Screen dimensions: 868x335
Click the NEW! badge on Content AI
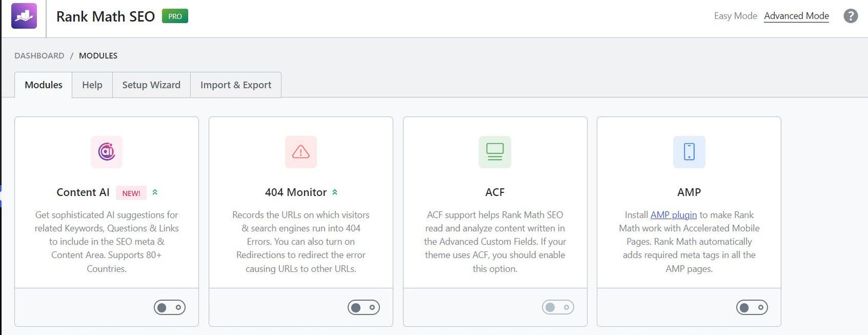pyautogui.click(x=131, y=193)
